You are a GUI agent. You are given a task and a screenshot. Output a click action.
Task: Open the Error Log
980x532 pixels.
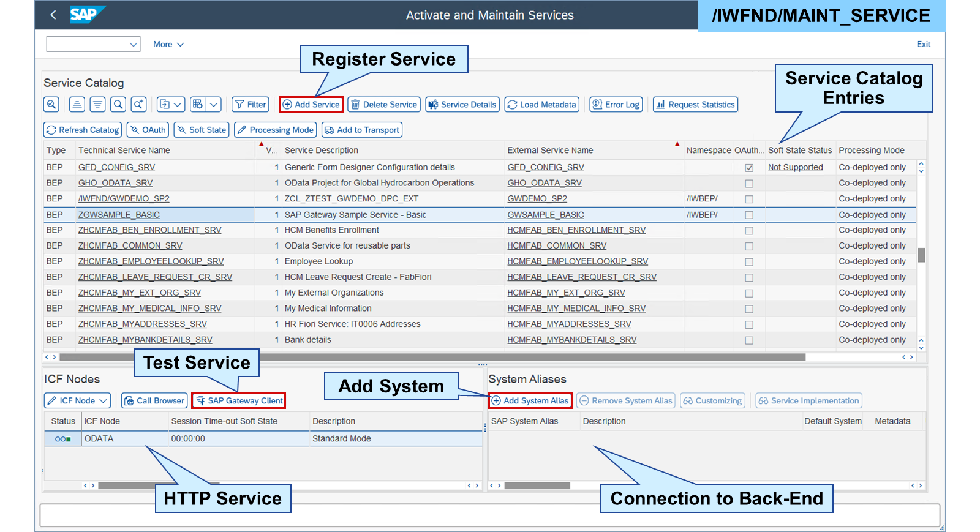pos(616,105)
